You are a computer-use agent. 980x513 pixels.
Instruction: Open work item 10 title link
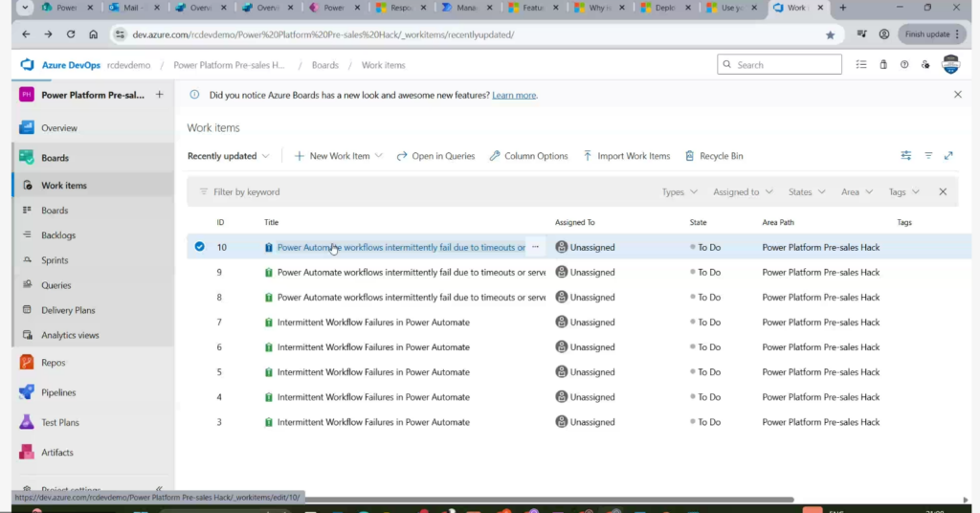(x=401, y=248)
